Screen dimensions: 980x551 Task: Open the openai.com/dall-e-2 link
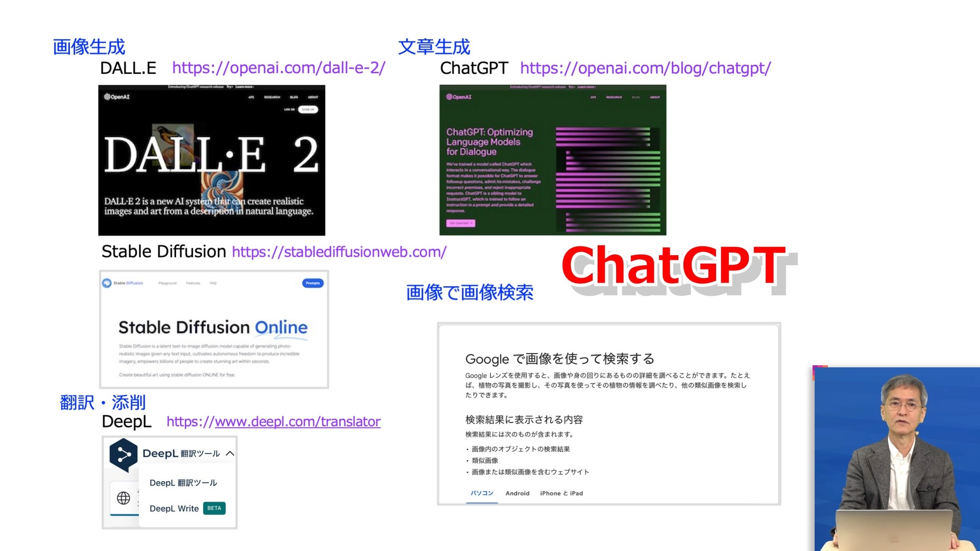click(279, 68)
